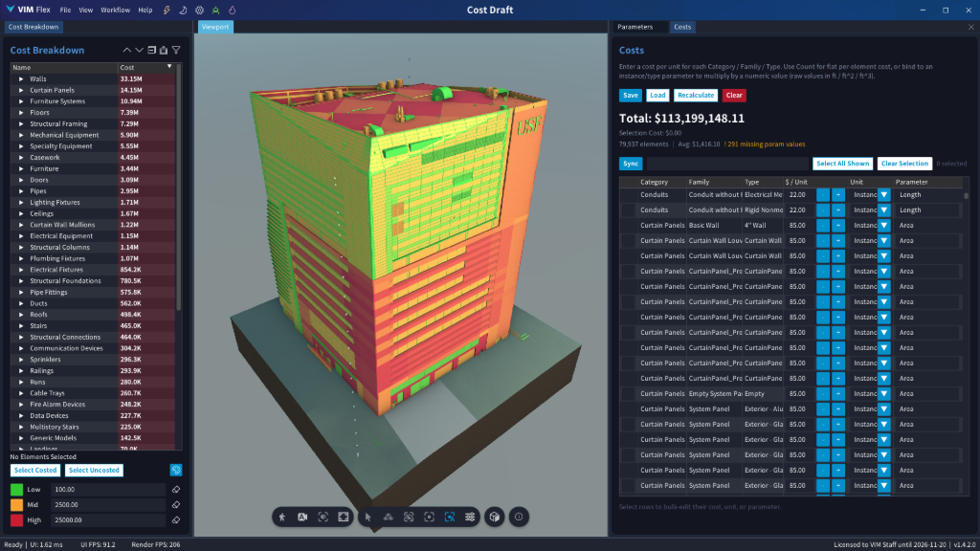Expand the Structural Framing row

[21, 123]
